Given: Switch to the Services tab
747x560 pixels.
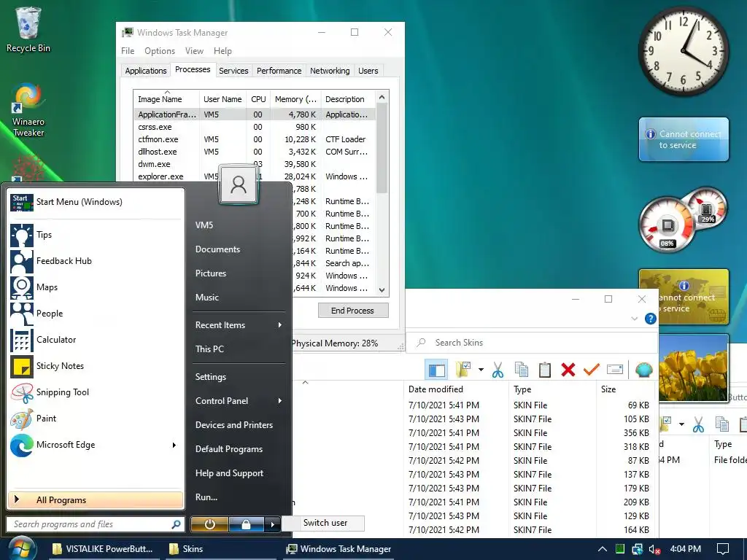Looking at the screenshot, I should point(233,71).
